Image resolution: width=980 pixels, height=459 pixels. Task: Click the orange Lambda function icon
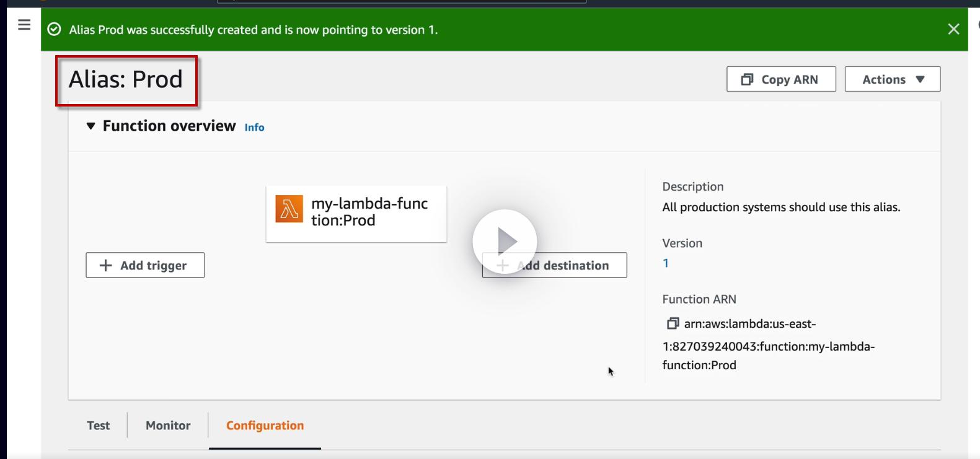pyautogui.click(x=289, y=209)
